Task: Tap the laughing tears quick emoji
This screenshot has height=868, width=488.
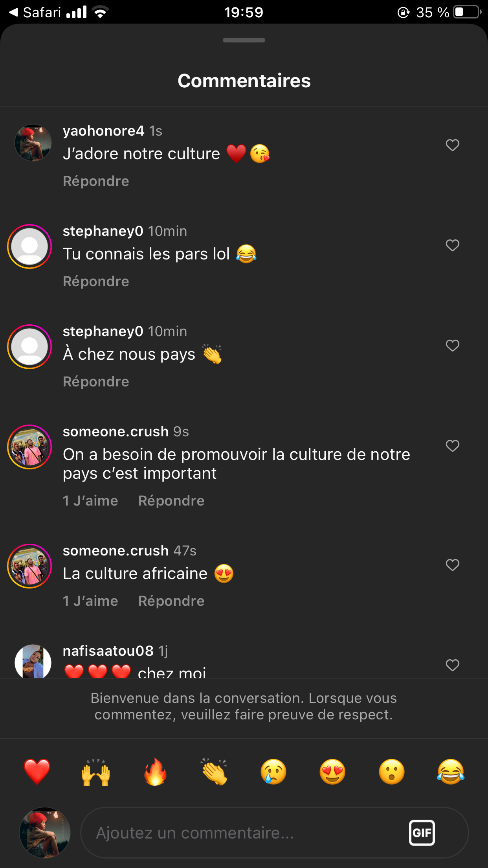Action: tap(451, 772)
